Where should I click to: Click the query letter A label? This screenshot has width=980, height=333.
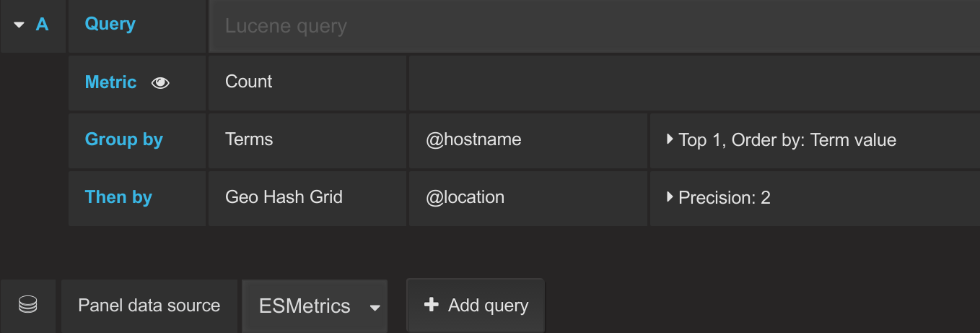[x=42, y=24]
